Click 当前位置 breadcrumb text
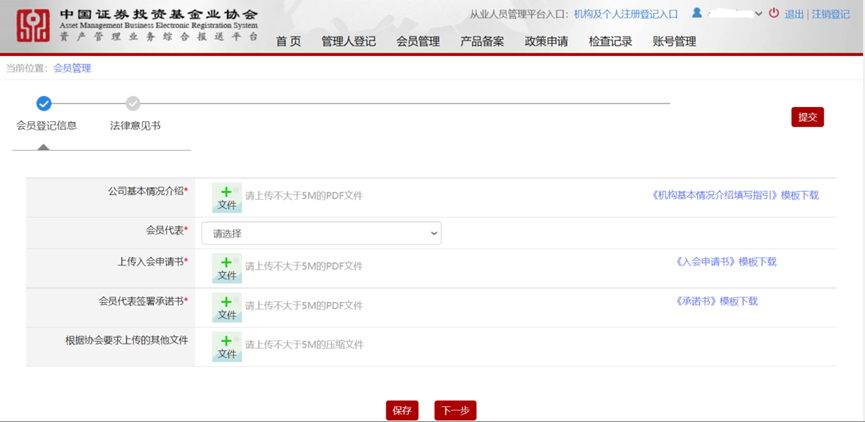Screen dimensions: 865x422 tap(27, 68)
